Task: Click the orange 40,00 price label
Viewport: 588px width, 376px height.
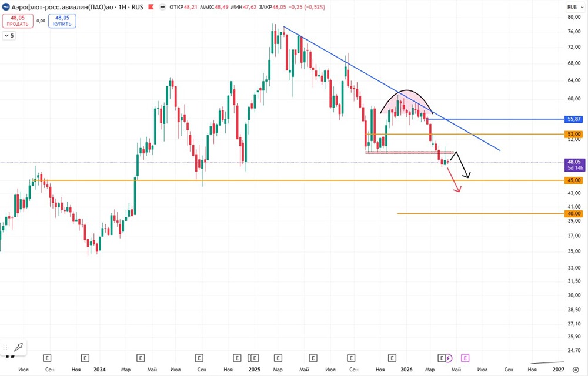Action: coord(574,213)
